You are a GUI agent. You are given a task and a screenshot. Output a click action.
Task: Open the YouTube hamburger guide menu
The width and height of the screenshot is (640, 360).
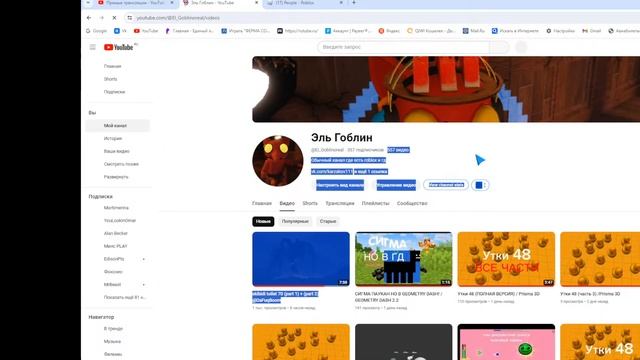tap(93, 47)
